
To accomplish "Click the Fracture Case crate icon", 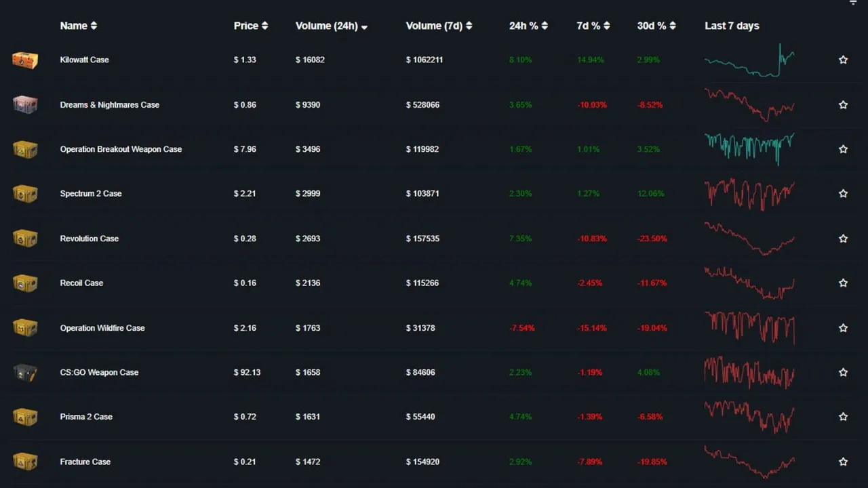I will 25,462.
